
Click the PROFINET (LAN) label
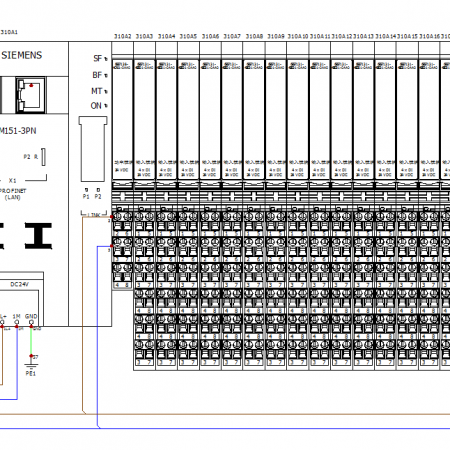click(13, 194)
